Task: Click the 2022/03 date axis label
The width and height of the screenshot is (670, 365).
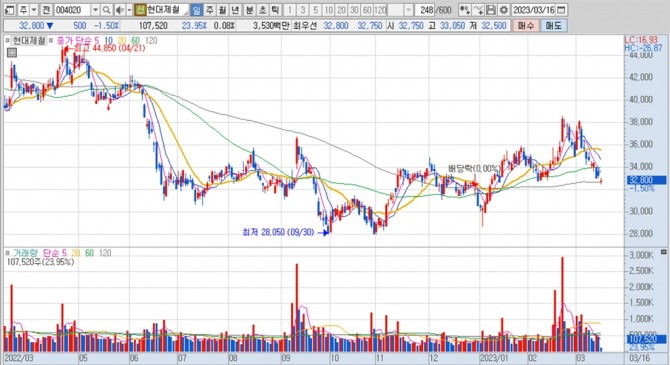Action: [19, 358]
